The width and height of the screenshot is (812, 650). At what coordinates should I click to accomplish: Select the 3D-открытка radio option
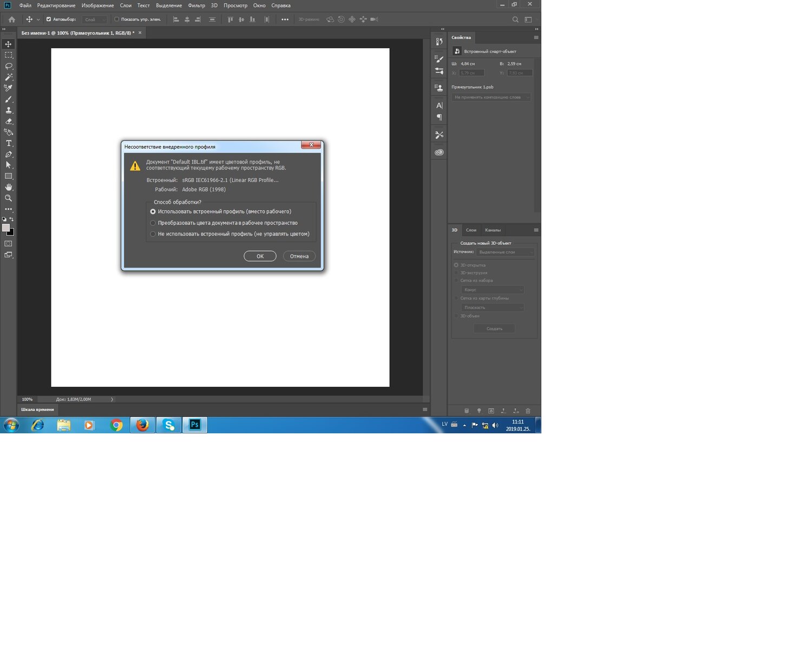pos(456,265)
